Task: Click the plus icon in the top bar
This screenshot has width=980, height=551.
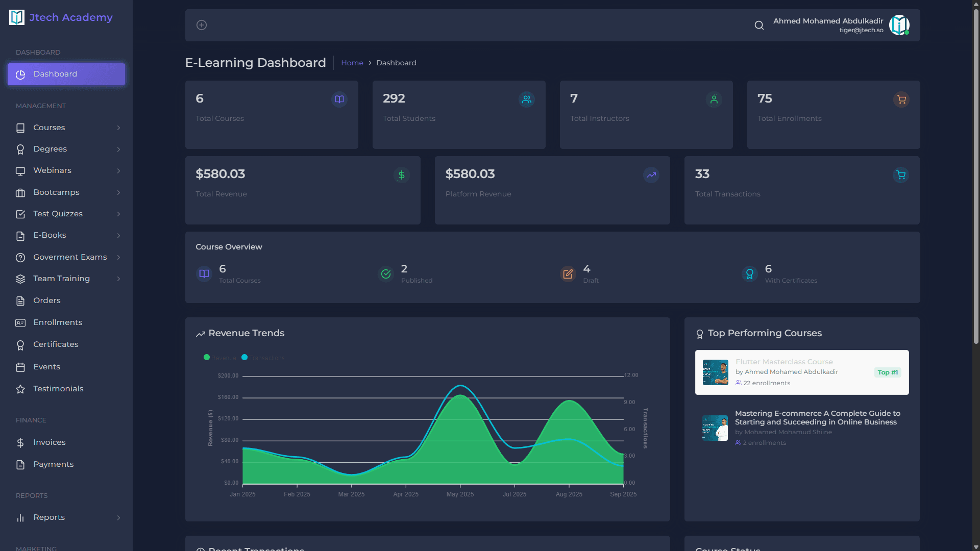Action: [201, 24]
